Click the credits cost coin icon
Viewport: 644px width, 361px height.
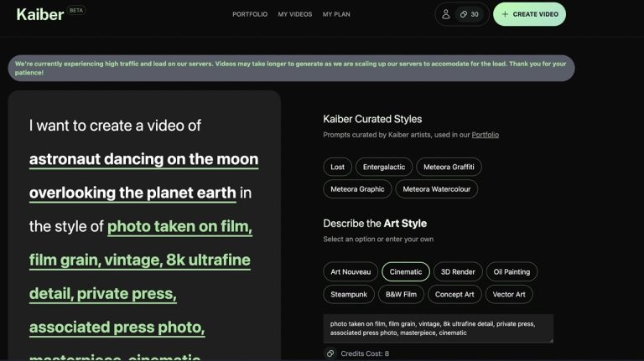330,353
